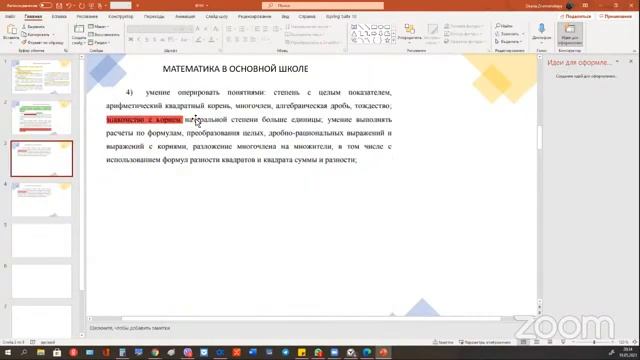Open File Explorer from the taskbar
Viewport: 640px width, 360px height.
(x=41, y=352)
